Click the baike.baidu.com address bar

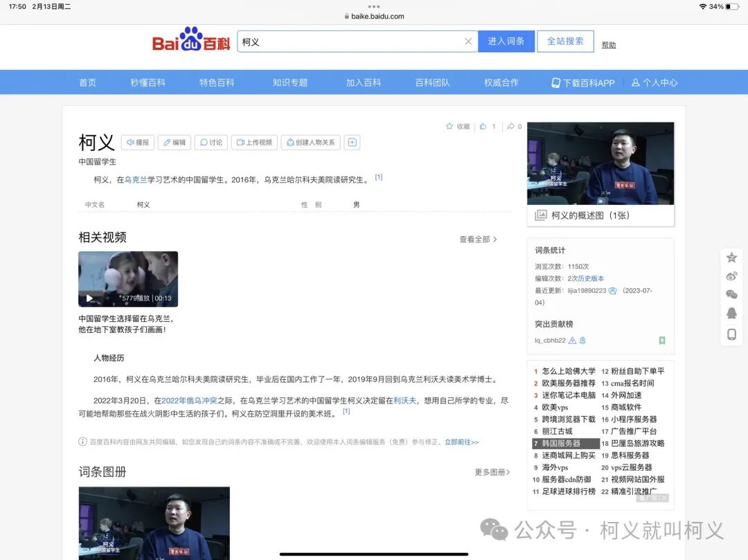pos(374,16)
